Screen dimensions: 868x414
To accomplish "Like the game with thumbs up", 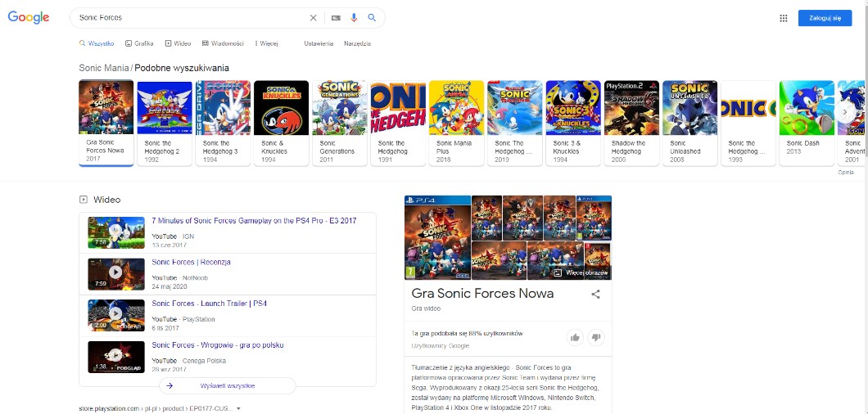I will click(575, 337).
